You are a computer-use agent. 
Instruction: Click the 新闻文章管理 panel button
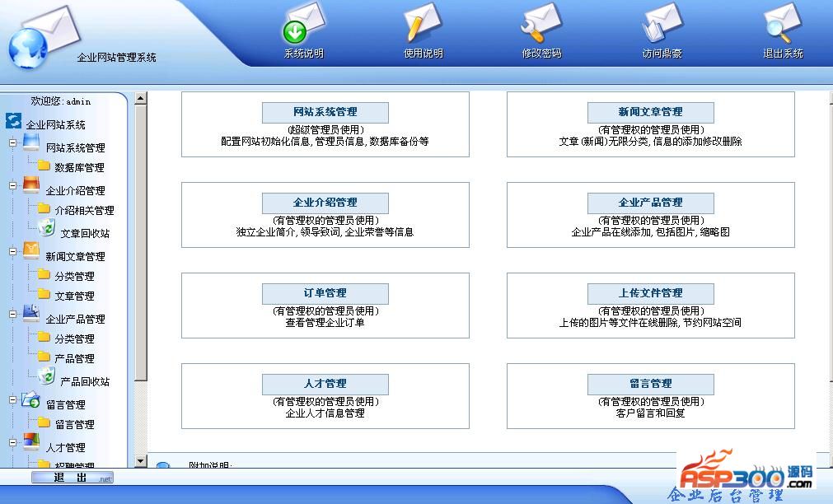click(650, 113)
